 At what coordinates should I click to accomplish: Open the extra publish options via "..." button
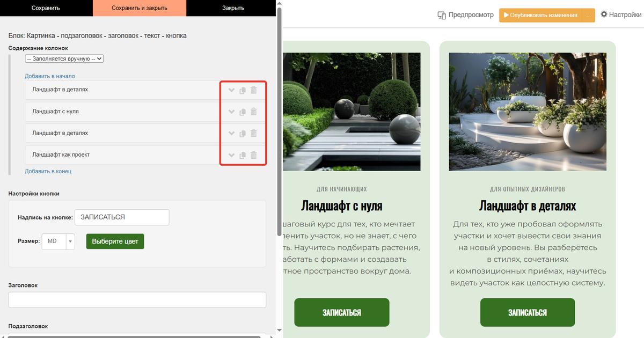coord(588,15)
